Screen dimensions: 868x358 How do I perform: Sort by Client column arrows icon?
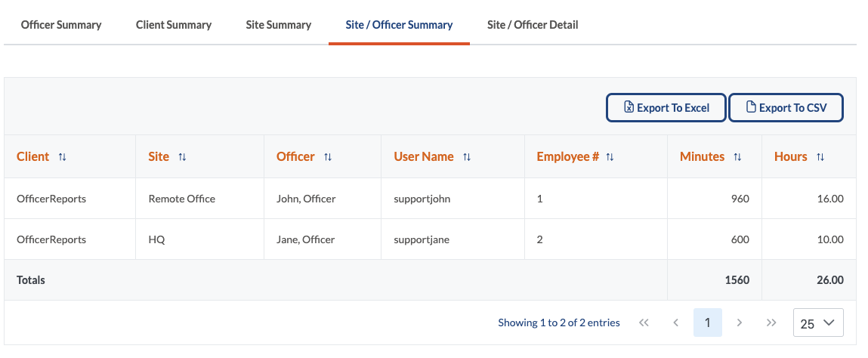click(63, 157)
